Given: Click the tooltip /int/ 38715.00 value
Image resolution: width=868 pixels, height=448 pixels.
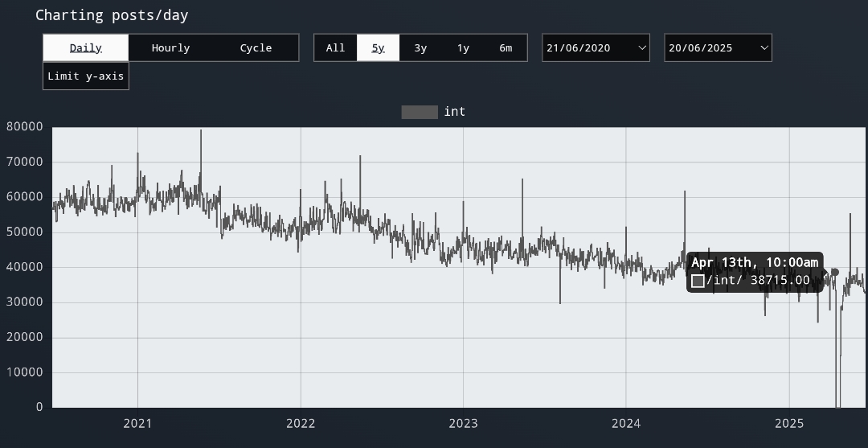Looking at the screenshot, I should point(758,280).
